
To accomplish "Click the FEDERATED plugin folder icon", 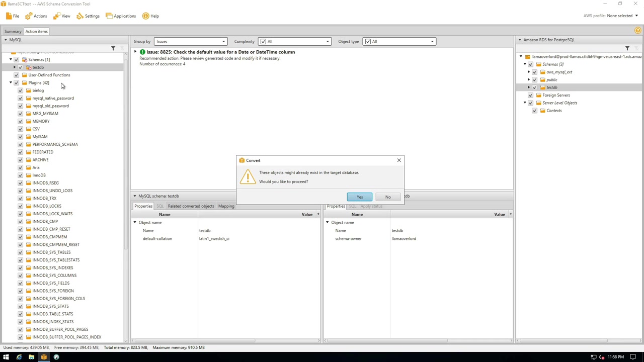I will click(28, 152).
